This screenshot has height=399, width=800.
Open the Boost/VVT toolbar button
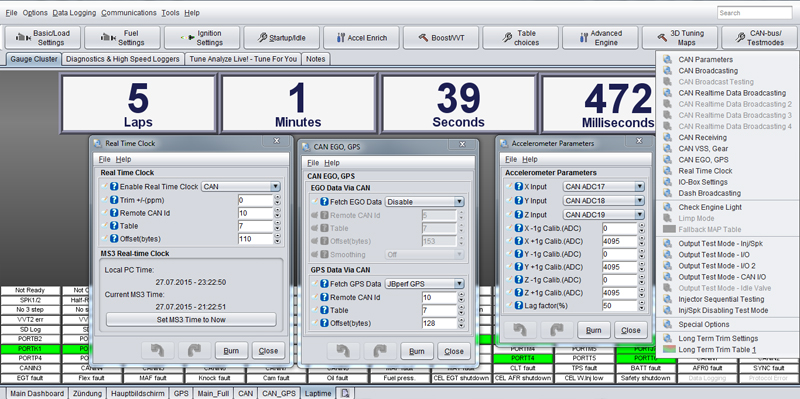coord(441,38)
